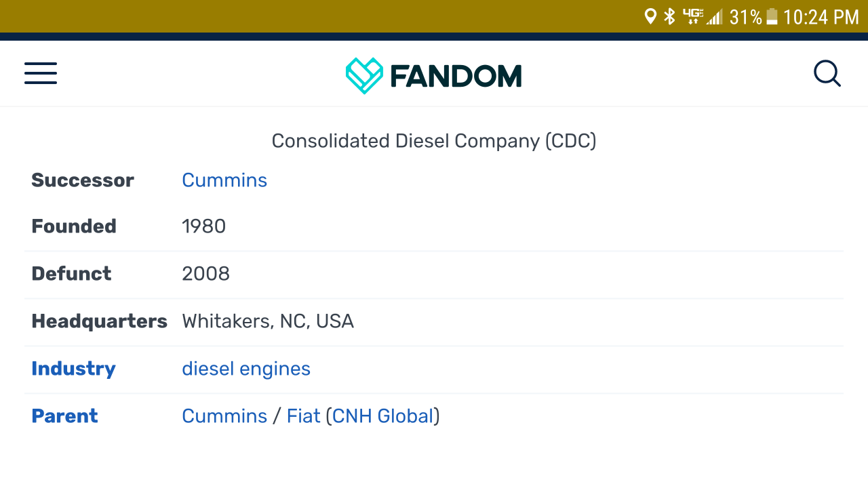Open the Industry label link

[x=73, y=369]
